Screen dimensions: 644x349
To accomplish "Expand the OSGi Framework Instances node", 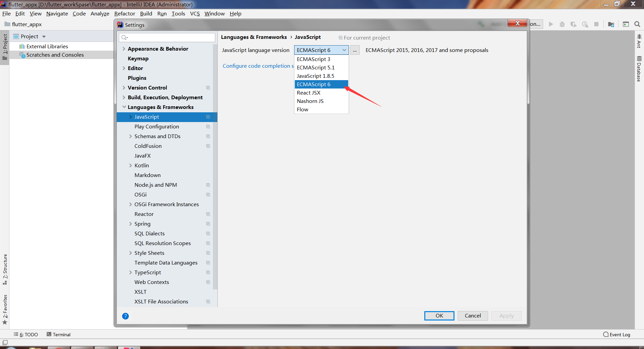I will click(130, 204).
